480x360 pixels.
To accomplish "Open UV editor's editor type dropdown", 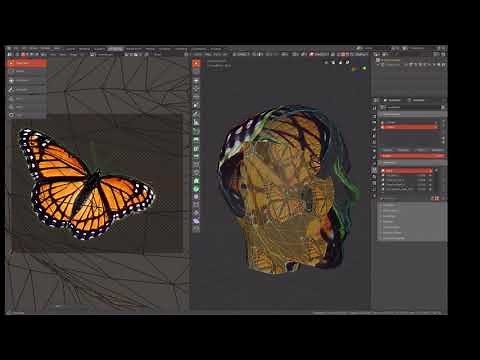I will point(10,54).
